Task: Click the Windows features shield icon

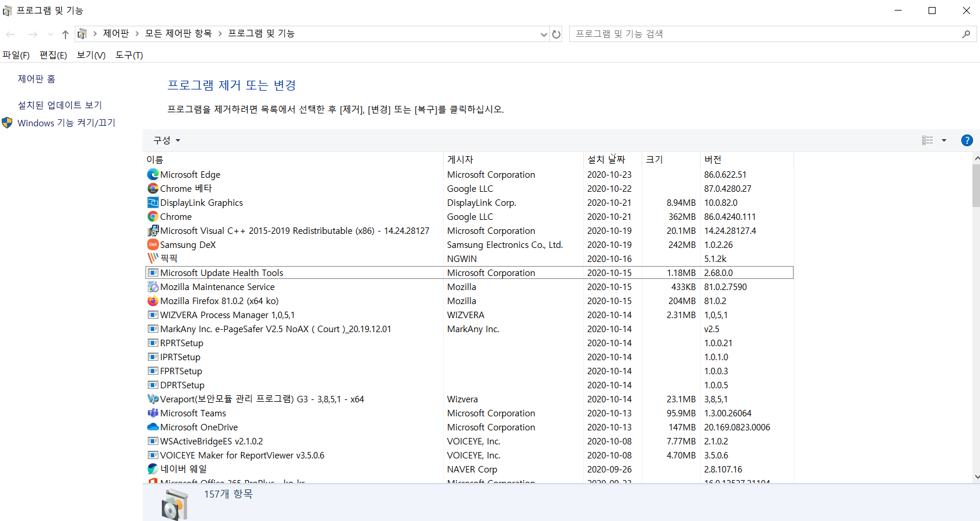Action: tap(7, 123)
